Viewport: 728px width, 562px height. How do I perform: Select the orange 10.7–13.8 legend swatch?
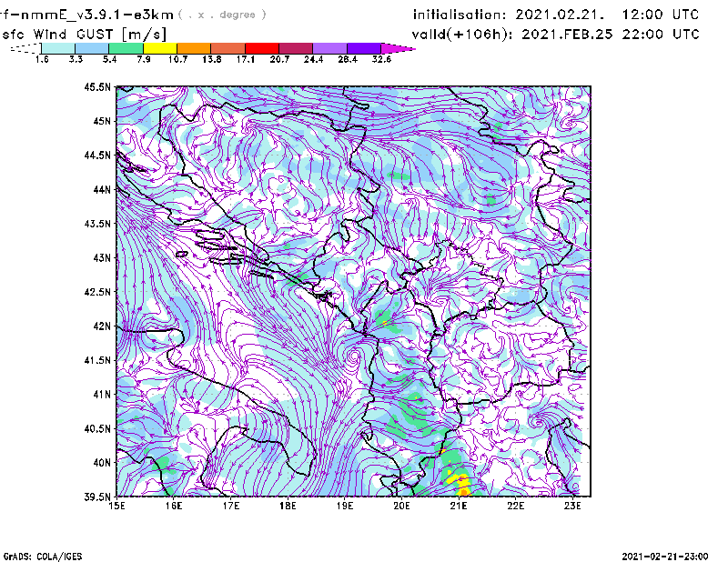(x=194, y=48)
